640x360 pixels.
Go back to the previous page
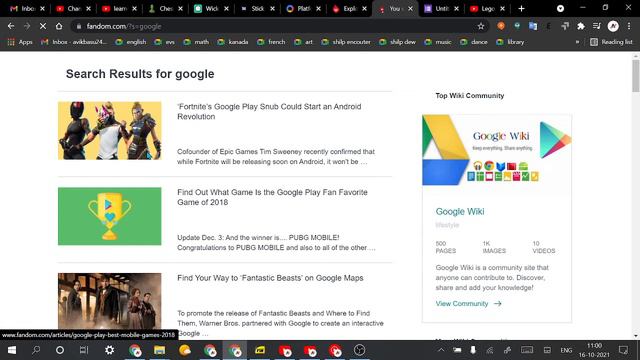pos(11,26)
